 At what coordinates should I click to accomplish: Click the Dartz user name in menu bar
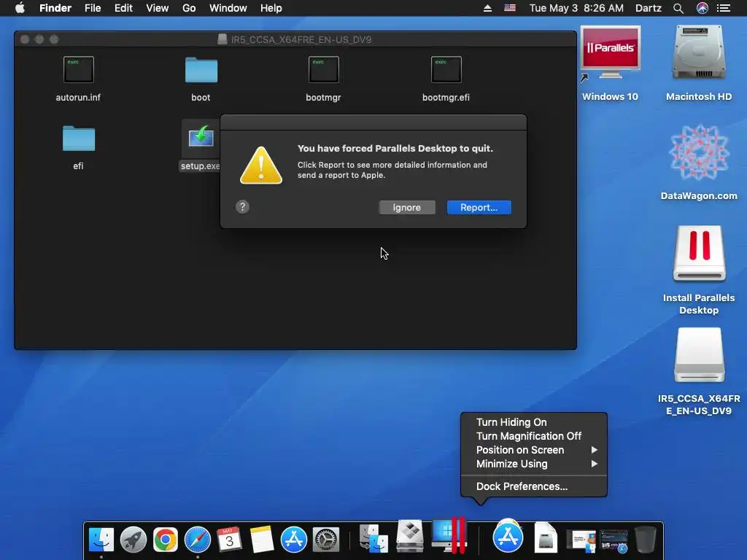pos(649,8)
